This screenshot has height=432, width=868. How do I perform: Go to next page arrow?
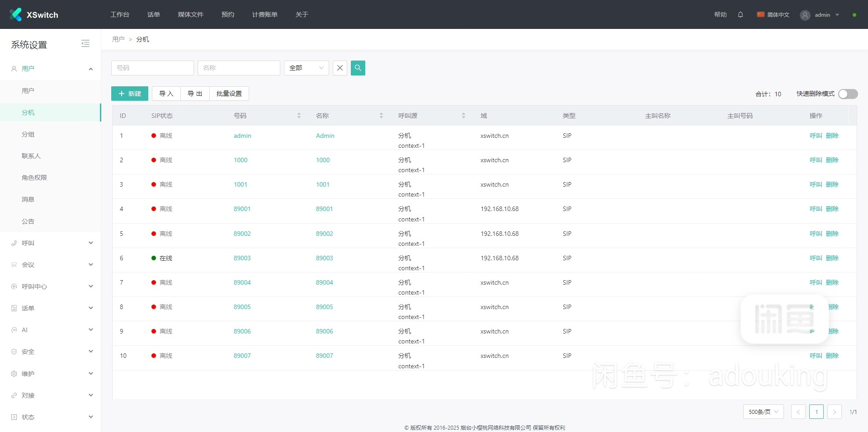click(x=834, y=412)
